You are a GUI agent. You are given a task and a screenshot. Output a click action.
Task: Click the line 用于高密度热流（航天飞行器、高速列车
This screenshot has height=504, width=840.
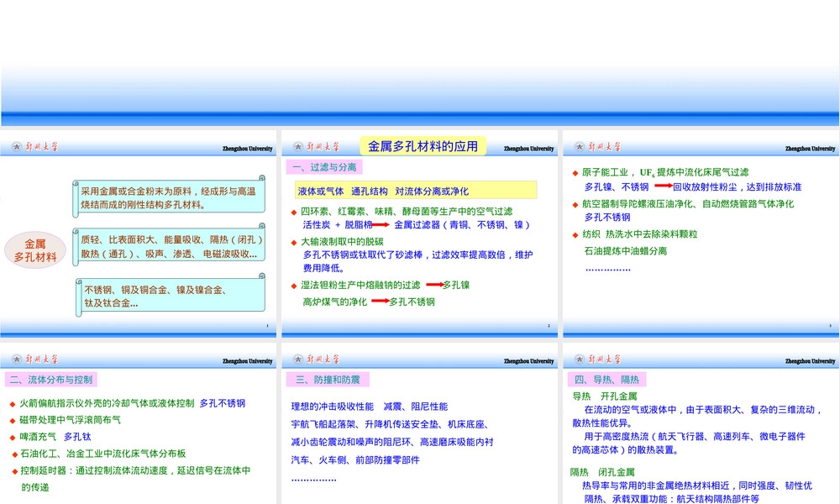[695, 437]
